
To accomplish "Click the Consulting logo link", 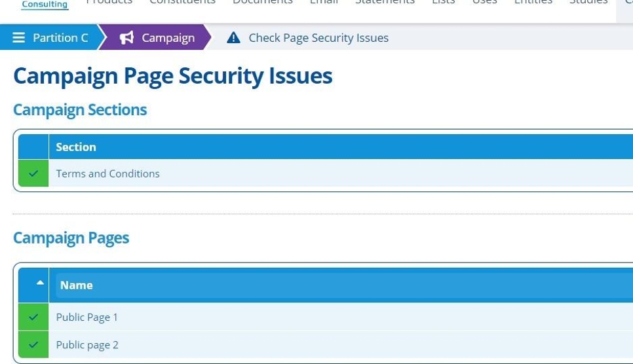I will tap(45, 5).
